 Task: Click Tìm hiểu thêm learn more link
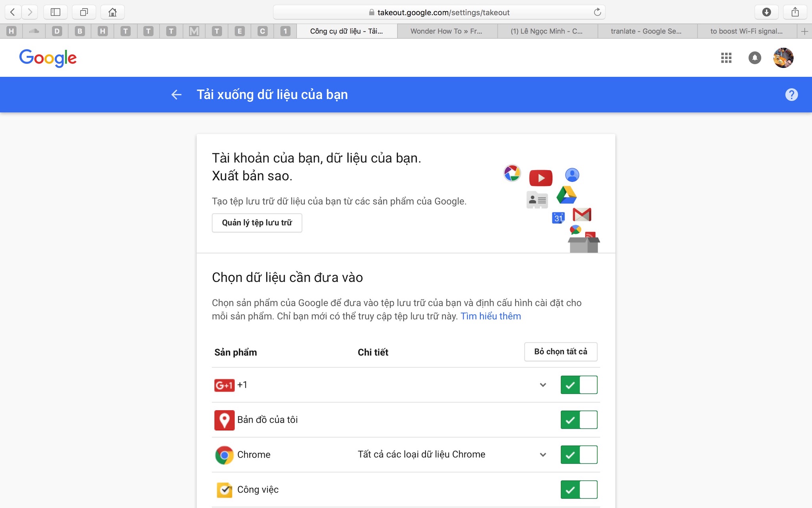(x=490, y=316)
